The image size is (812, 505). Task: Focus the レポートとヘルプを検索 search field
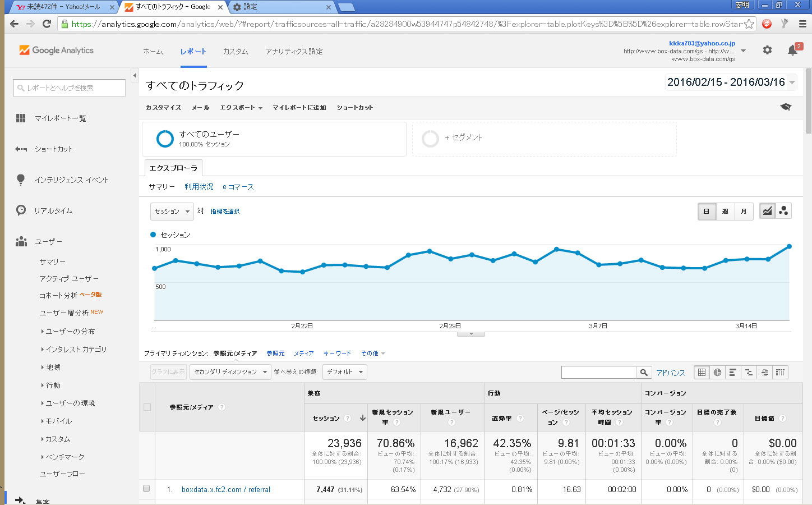[69, 88]
